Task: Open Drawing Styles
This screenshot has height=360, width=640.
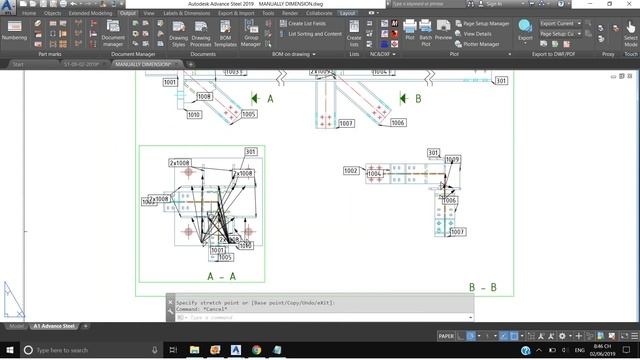Action: [x=178, y=33]
